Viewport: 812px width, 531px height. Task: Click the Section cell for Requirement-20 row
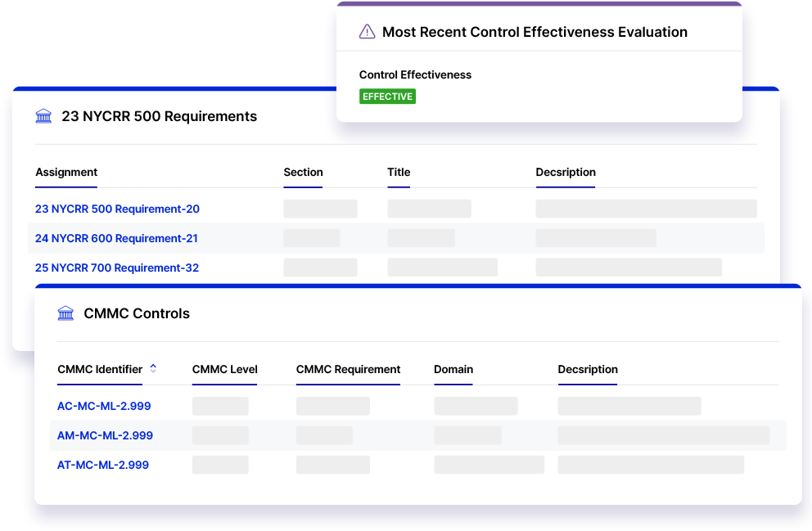point(321,209)
